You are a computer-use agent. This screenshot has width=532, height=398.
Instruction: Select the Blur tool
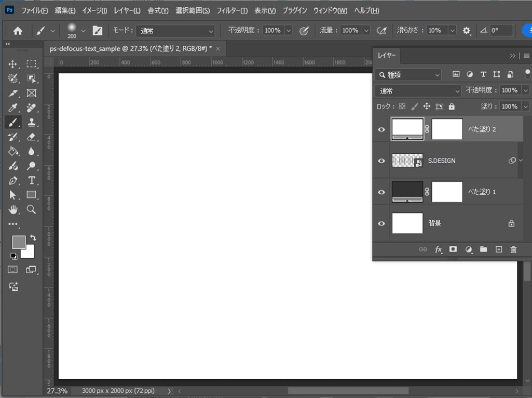pyautogui.click(x=31, y=151)
